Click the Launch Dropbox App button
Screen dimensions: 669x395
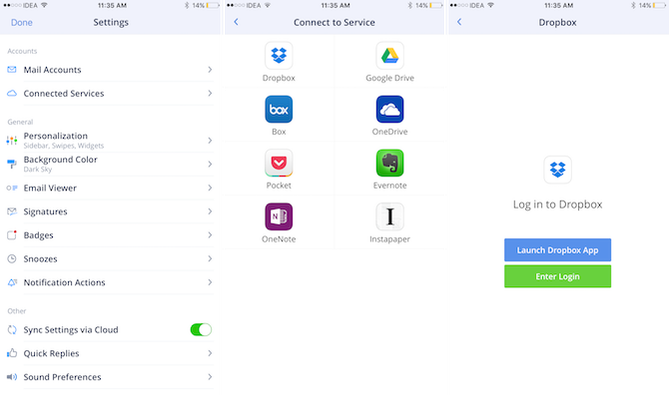pyautogui.click(x=557, y=250)
